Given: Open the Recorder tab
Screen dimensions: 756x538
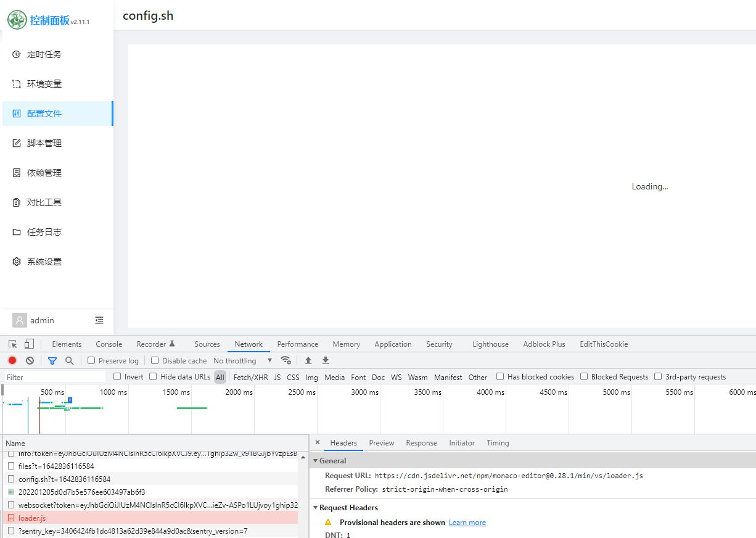Looking at the screenshot, I should 156,344.
